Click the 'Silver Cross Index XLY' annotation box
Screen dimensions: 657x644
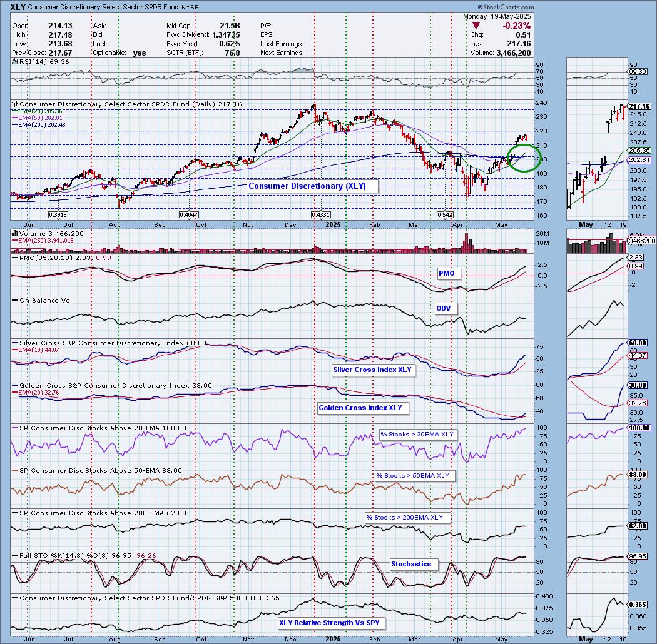372,370
